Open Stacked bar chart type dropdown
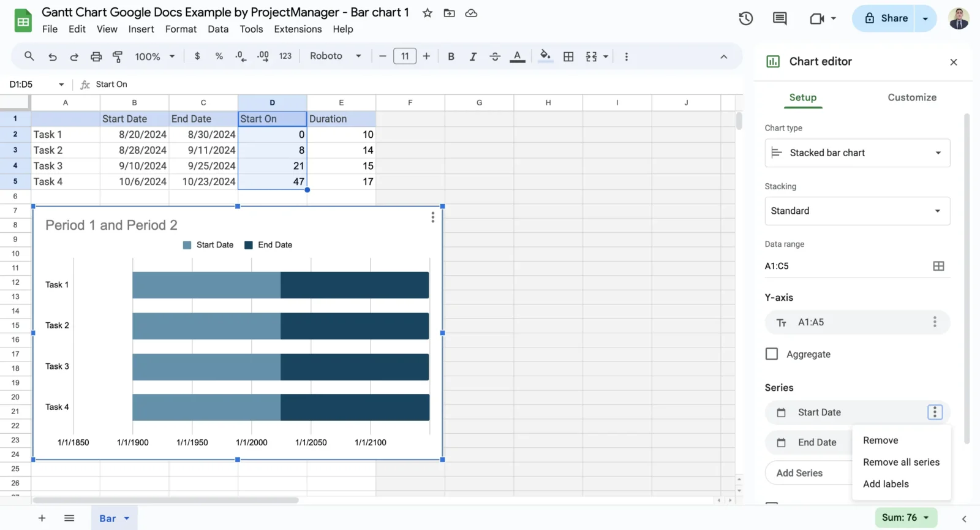 [857, 153]
